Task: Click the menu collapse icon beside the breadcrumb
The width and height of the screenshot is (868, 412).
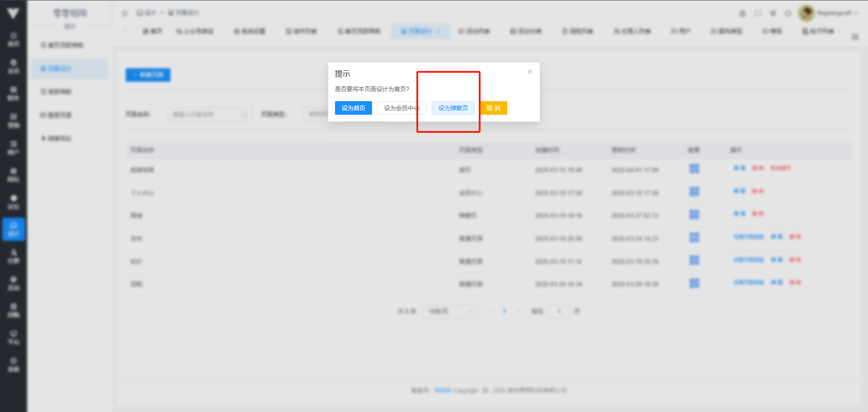Action: coord(125,13)
